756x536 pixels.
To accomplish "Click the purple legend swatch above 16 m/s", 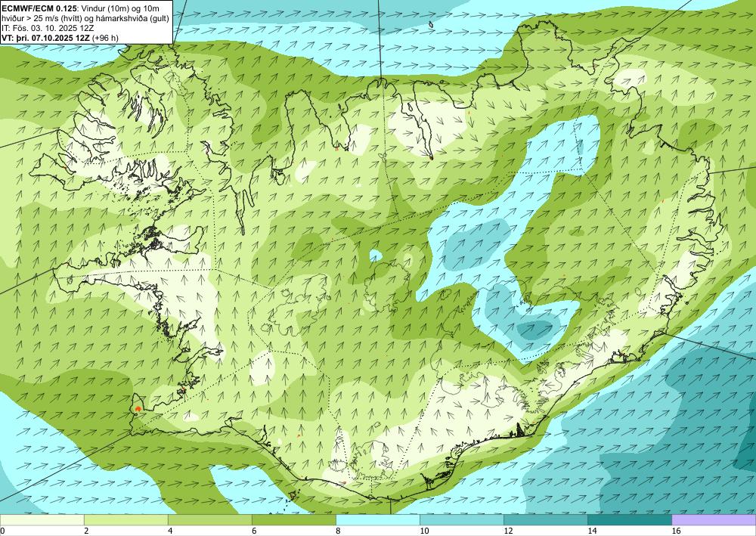I will coord(714,520).
